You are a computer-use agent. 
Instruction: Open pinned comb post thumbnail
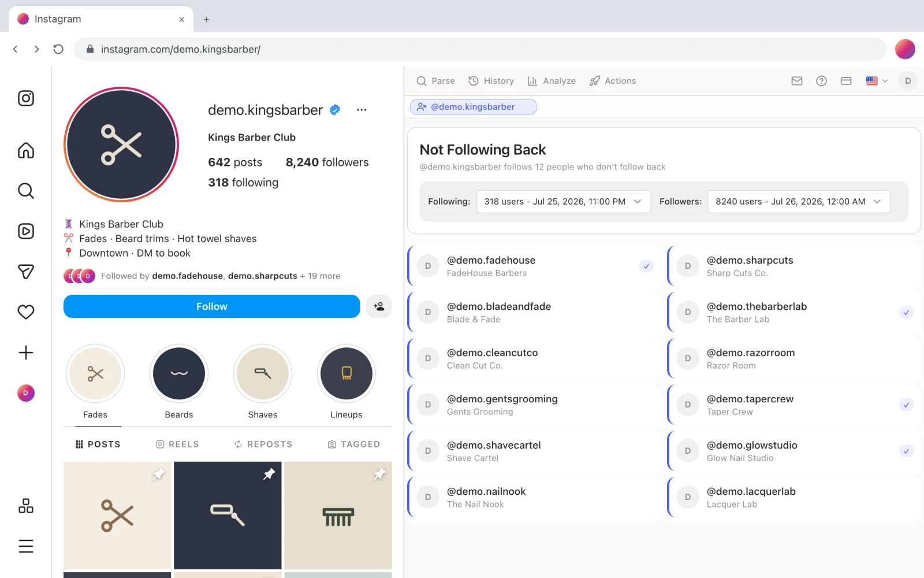(338, 516)
